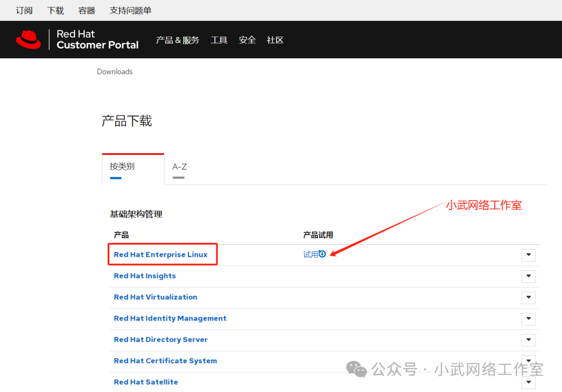Open the Red Hat Certificate System link

coord(165,361)
